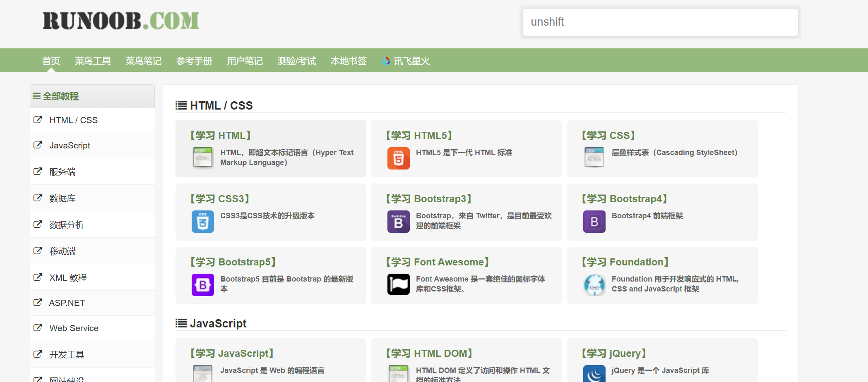The height and width of the screenshot is (382, 868).
Task: Click the HTML5 description '是下一代 HTML 标准'
Action: pos(478,153)
